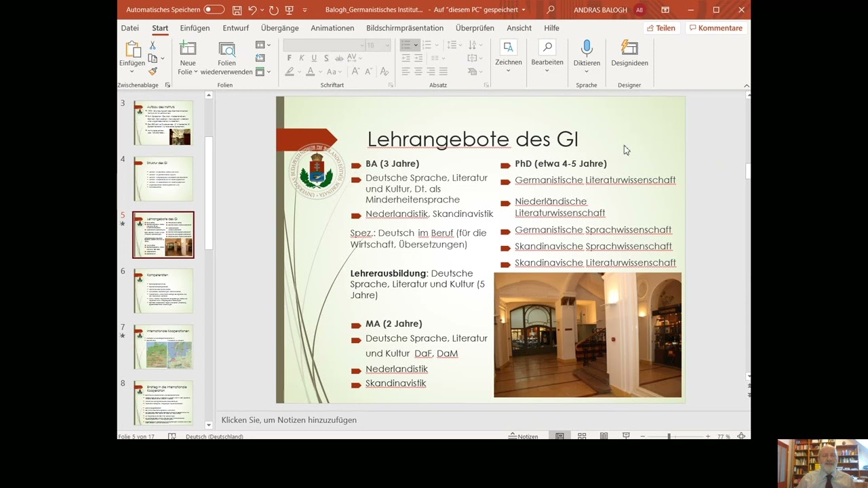Viewport: 868px width, 488px height.
Task: Open the Ansicht tab
Action: point(519,28)
